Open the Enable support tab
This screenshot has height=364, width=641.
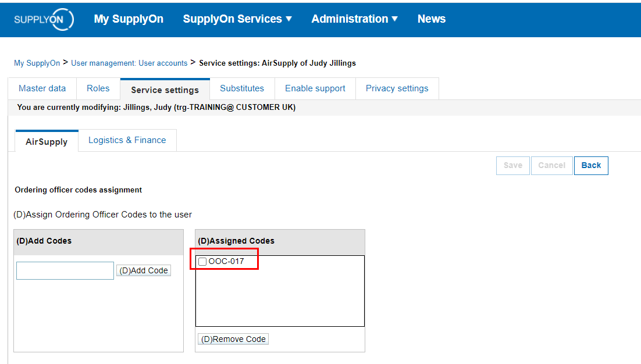(315, 88)
